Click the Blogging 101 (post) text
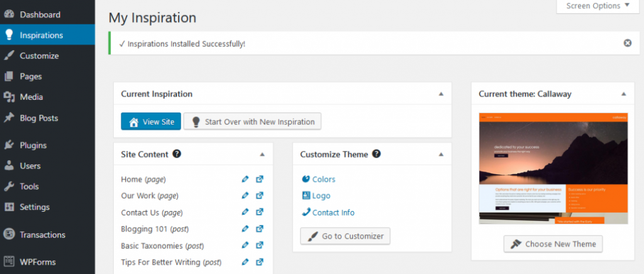This screenshot has height=274, width=644. click(155, 229)
